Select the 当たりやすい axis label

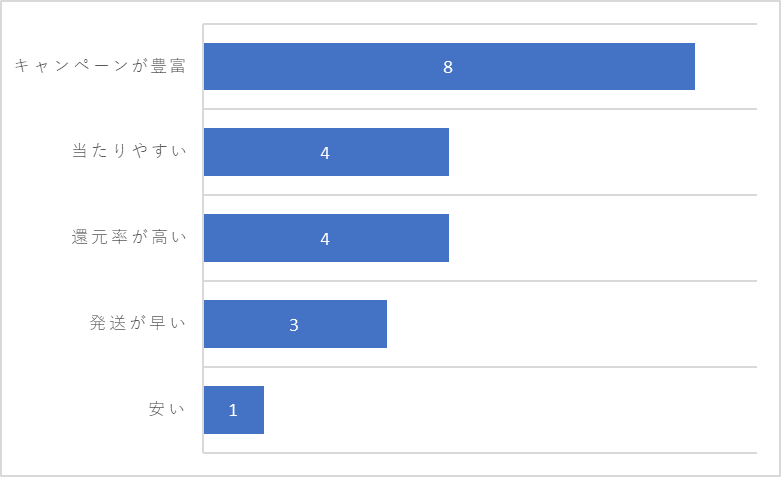(x=129, y=151)
